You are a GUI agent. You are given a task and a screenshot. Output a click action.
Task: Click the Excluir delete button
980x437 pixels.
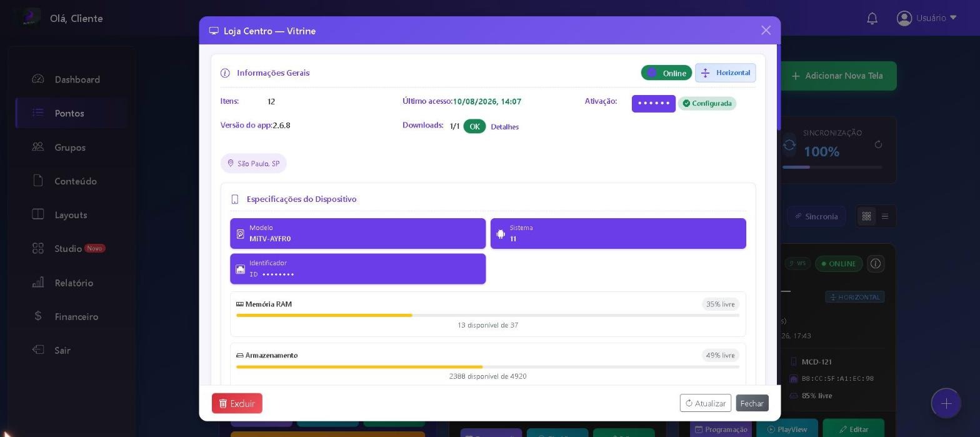(x=237, y=403)
